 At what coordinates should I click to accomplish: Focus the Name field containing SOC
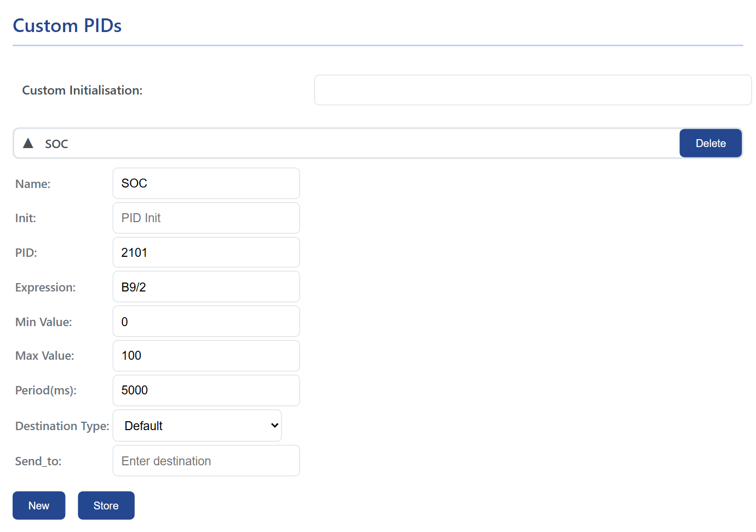pos(206,183)
